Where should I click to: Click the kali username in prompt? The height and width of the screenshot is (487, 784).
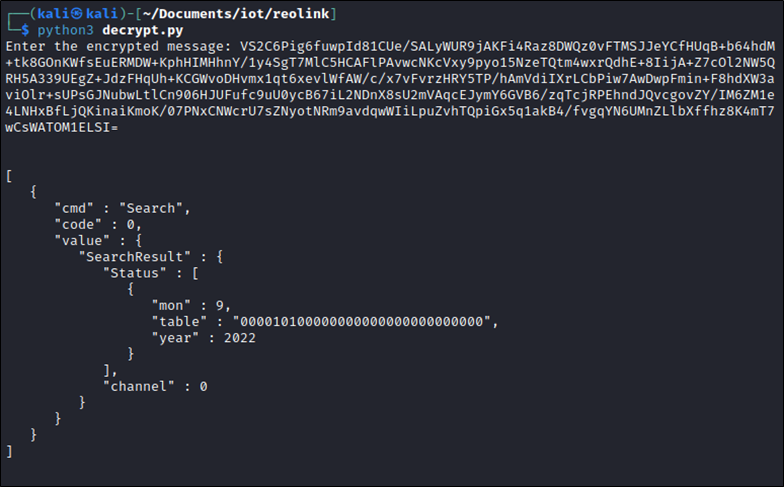53,14
